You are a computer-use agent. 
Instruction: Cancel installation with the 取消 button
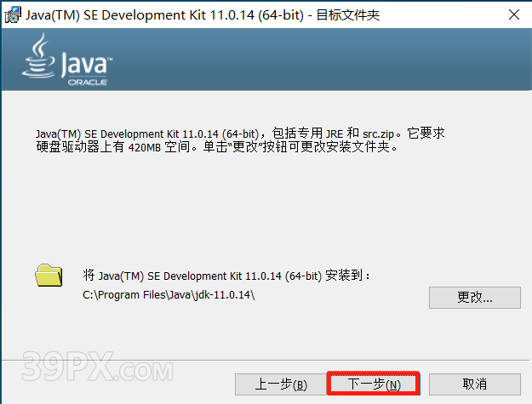475,384
